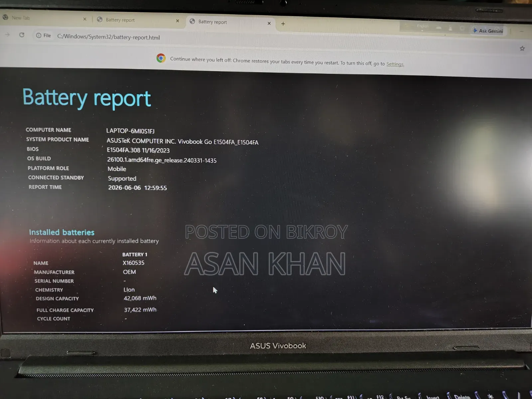
Task: Click the forward navigation arrow
Action: tap(7, 34)
